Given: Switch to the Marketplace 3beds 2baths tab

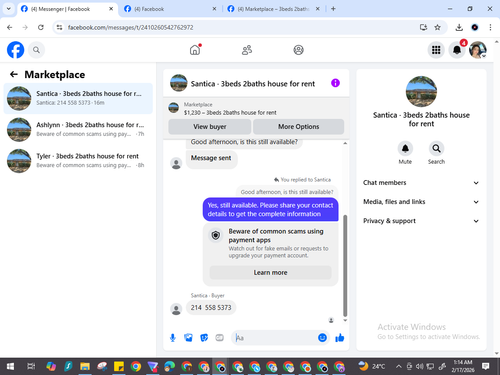Looking at the screenshot, I should tap(272, 9).
